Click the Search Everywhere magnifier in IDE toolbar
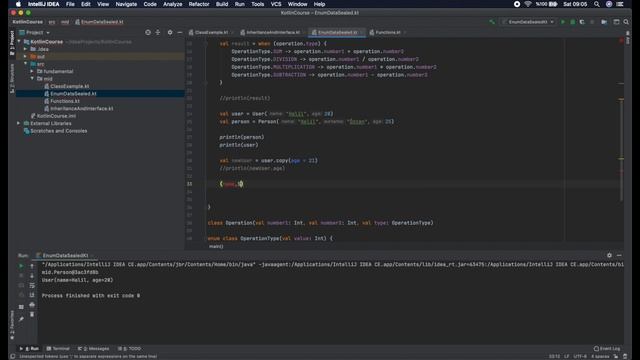640x360 pixels. click(626, 22)
